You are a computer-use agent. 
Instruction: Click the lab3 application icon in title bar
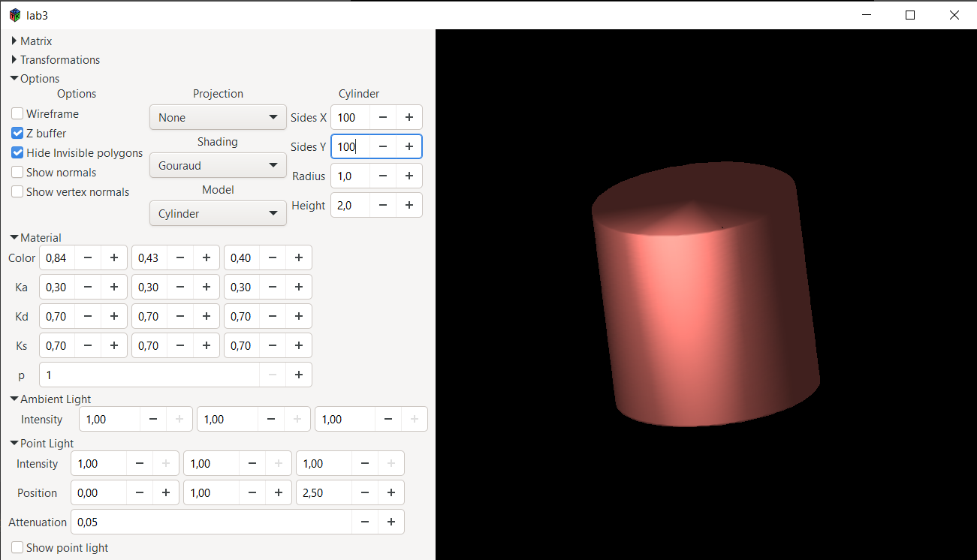click(15, 15)
